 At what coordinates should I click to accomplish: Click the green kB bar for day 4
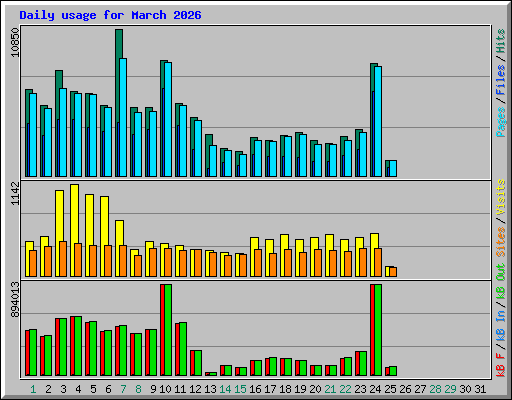click(78, 346)
